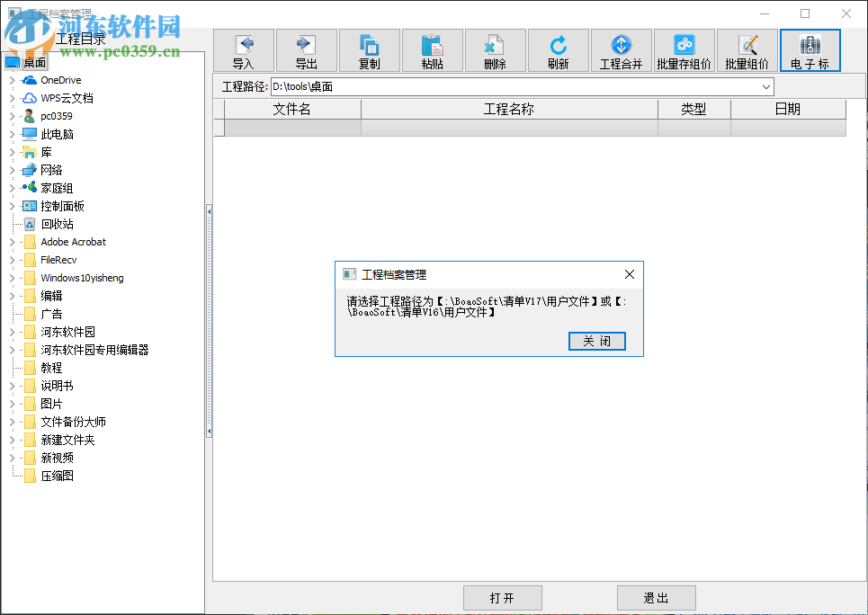Expand the 网络 tree node
This screenshot has height=615, width=868.
pos(13,169)
